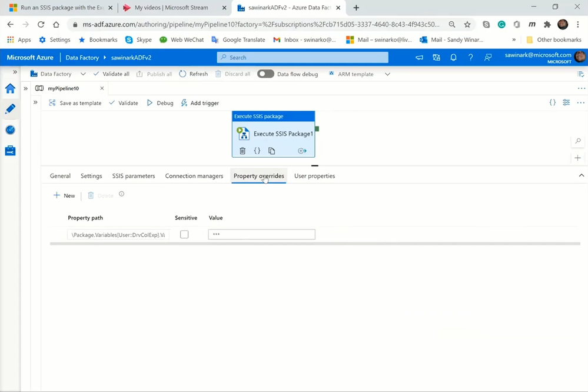588x392 pixels.
Task: Open Other bookmarks folder
Action: 554,39
